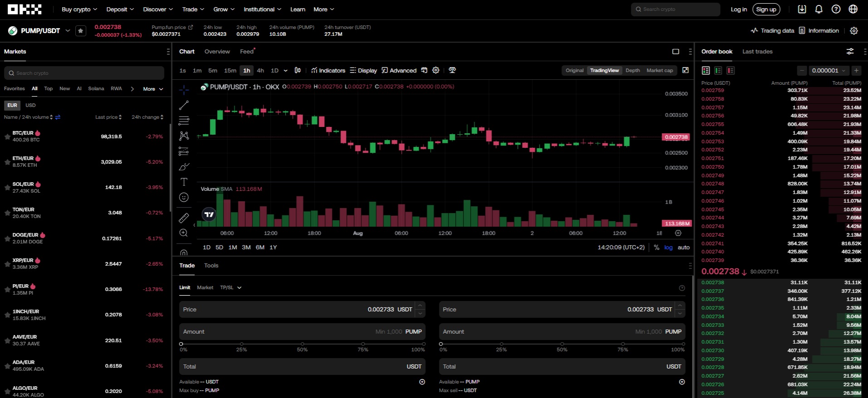Switch to the Feed tab

click(247, 52)
